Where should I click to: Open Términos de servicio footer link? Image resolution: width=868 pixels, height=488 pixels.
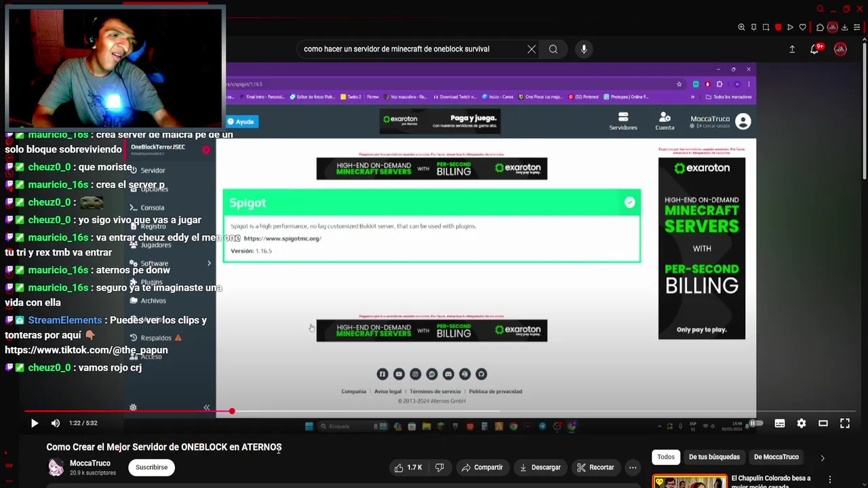pyautogui.click(x=435, y=391)
